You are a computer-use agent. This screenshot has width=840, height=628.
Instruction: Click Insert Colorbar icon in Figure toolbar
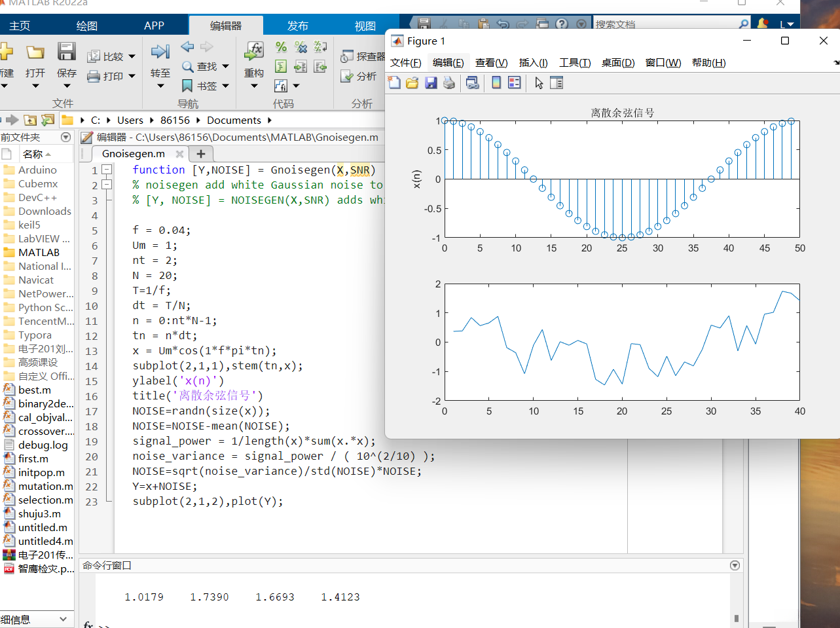coord(496,83)
